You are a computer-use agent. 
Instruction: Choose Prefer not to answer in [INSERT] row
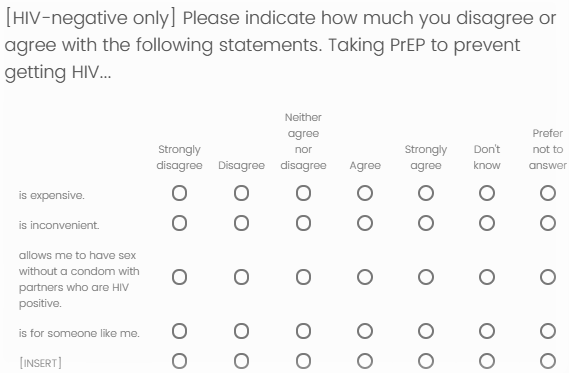pyautogui.click(x=548, y=361)
